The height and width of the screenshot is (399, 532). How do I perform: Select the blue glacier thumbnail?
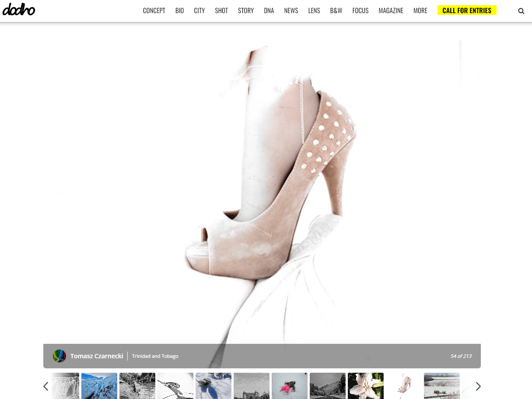tap(99, 386)
